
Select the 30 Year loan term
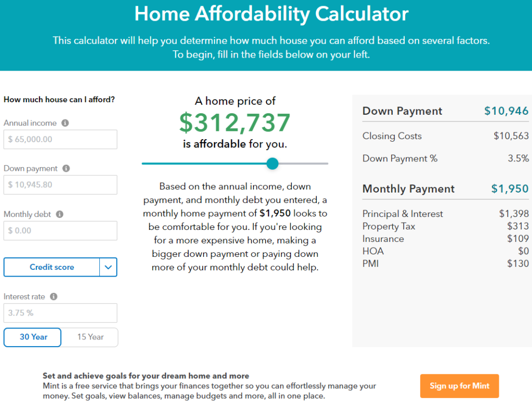[x=33, y=337]
